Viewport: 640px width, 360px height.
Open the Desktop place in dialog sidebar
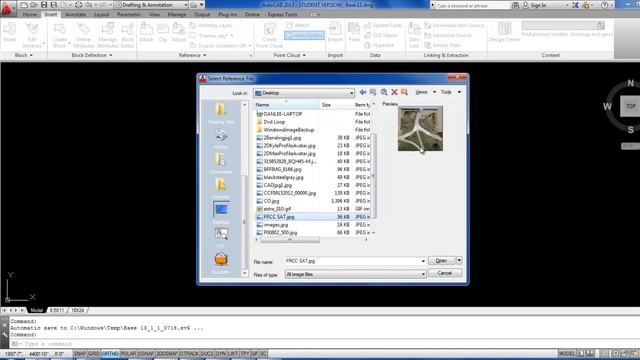[x=221, y=213]
